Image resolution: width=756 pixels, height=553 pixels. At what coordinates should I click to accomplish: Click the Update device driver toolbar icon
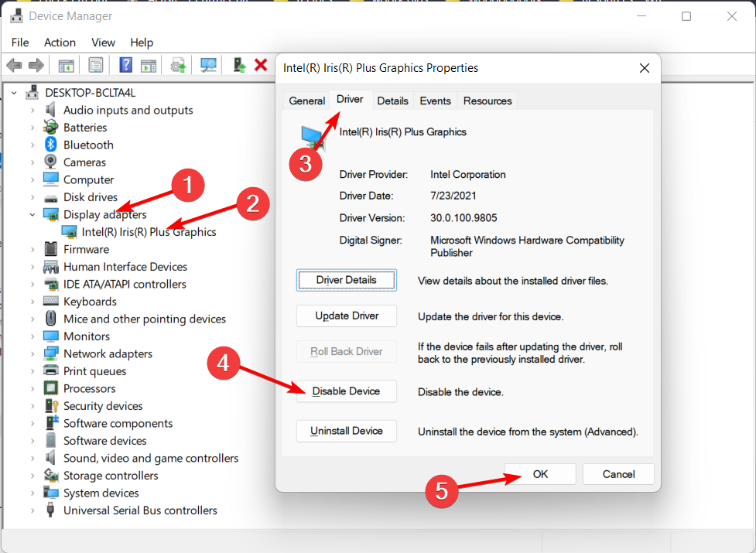click(x=179, y=65)
